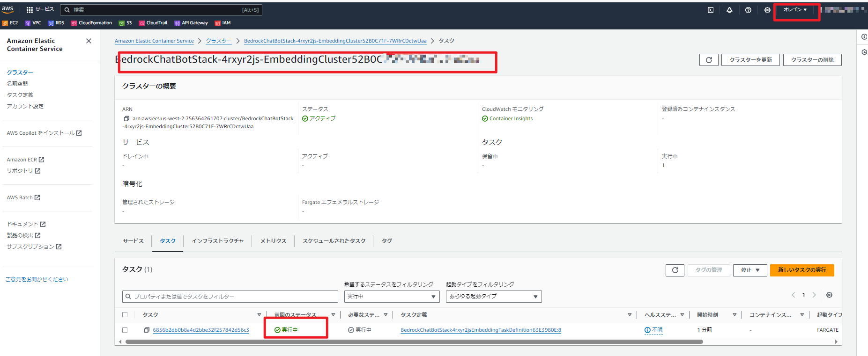Open the notifications bell
This screenshot has height=356, width=868.
tap(729, 10)
